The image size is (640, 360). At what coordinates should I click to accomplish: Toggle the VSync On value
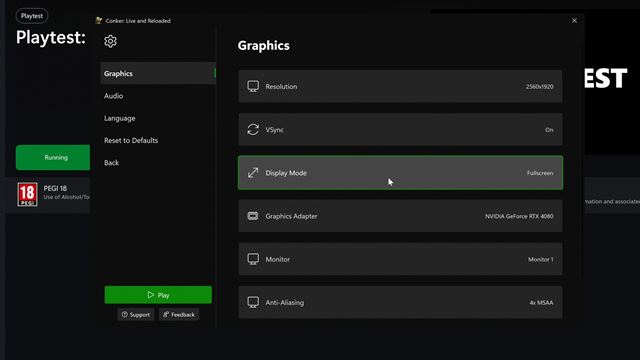pos(549,130)
